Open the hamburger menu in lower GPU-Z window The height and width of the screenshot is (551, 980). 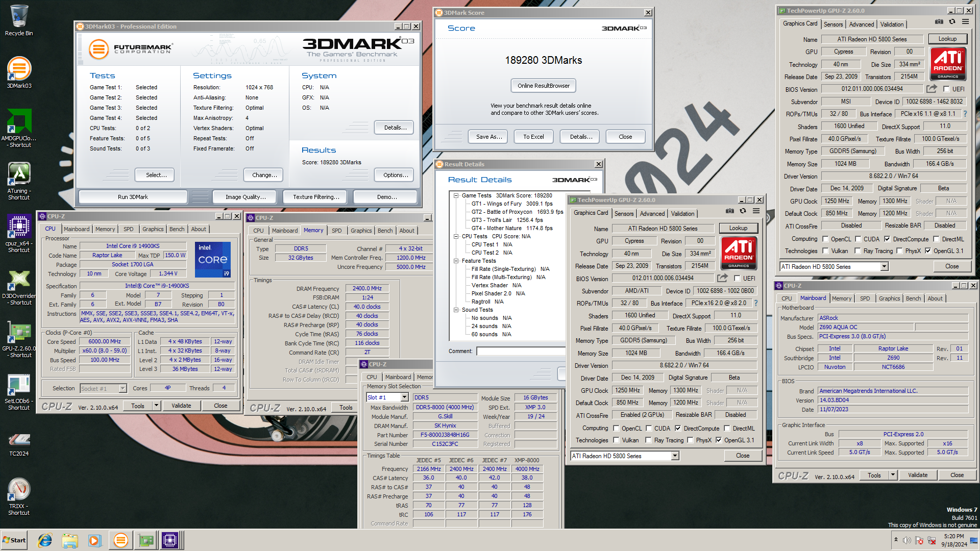756,211
